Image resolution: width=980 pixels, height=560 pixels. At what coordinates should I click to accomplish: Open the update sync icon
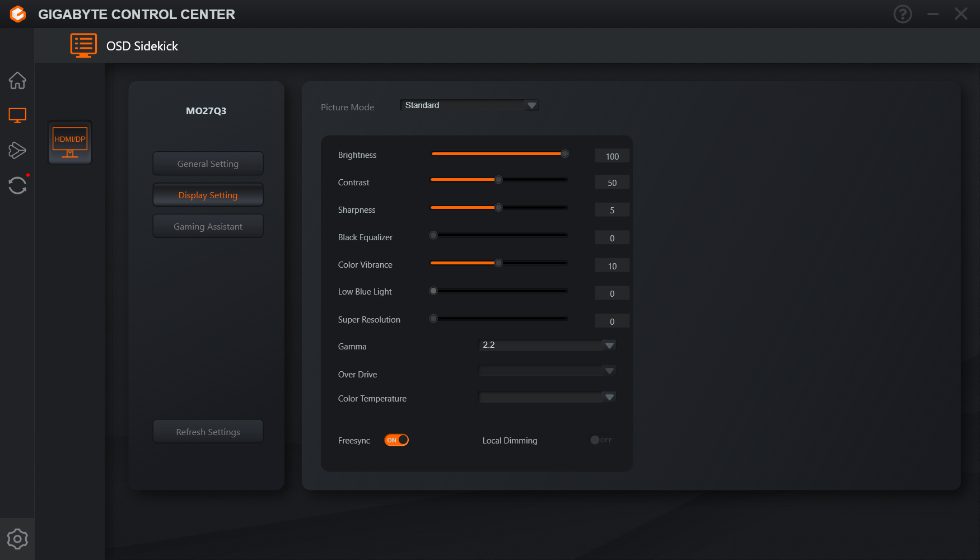tap(17, 185)
